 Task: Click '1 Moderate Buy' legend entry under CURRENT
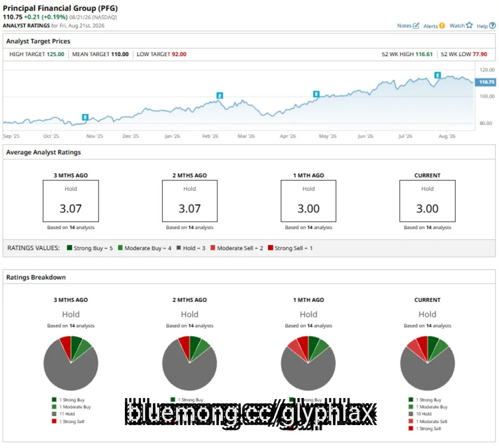(x=428, y=407)
